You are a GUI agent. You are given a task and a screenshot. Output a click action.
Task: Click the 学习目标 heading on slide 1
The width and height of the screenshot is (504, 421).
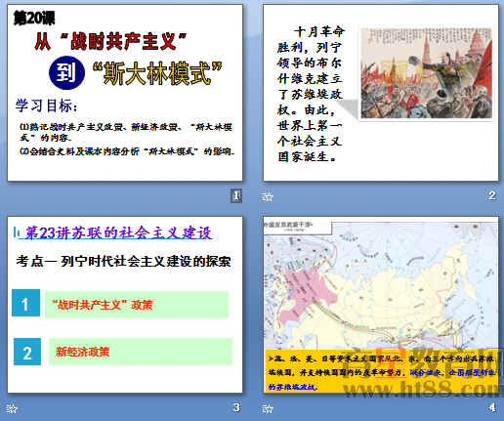[46, 105]
